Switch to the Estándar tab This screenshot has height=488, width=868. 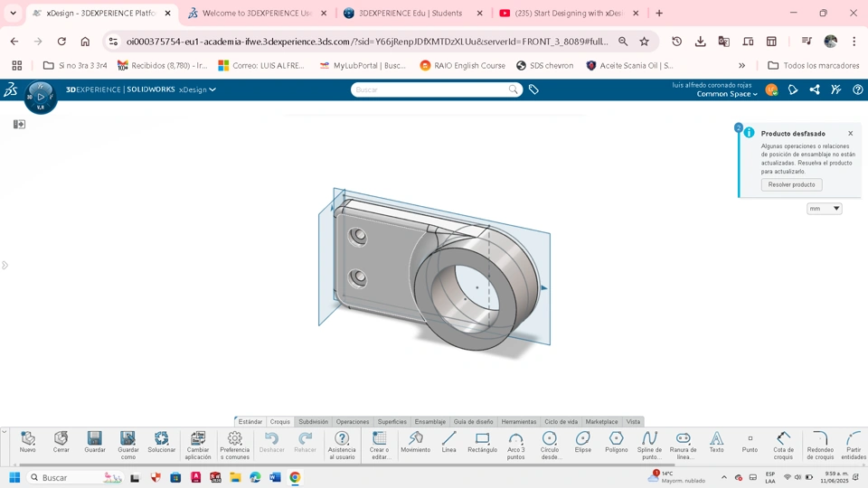click(250, 422)
